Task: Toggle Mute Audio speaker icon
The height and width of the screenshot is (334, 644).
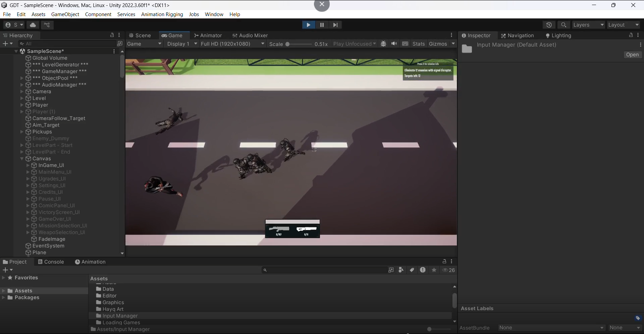Action: coord(394,44)
